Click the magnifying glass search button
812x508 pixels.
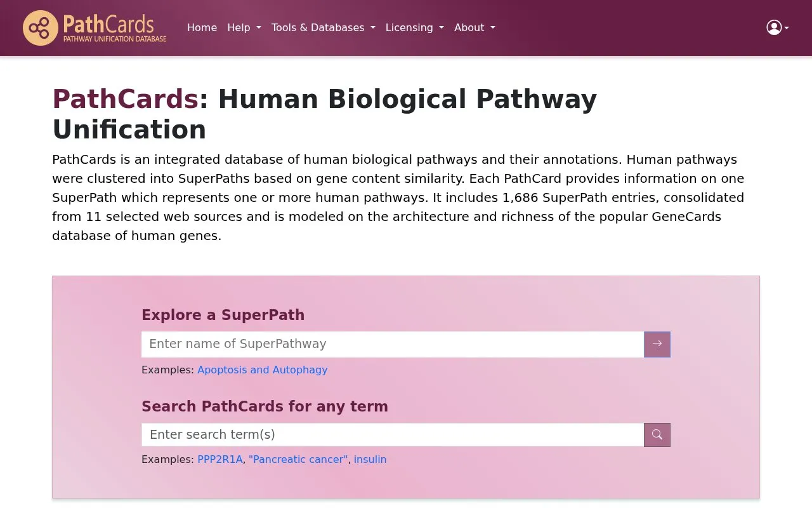[657, 435]
